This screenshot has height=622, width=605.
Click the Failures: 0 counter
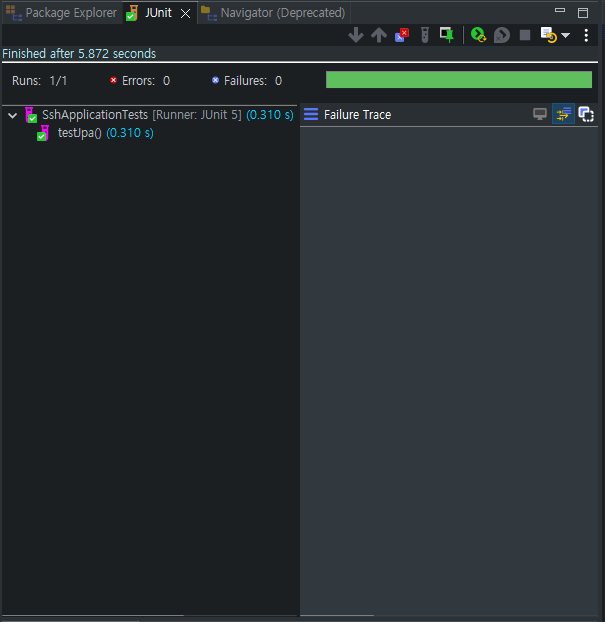tap(253, 81)
